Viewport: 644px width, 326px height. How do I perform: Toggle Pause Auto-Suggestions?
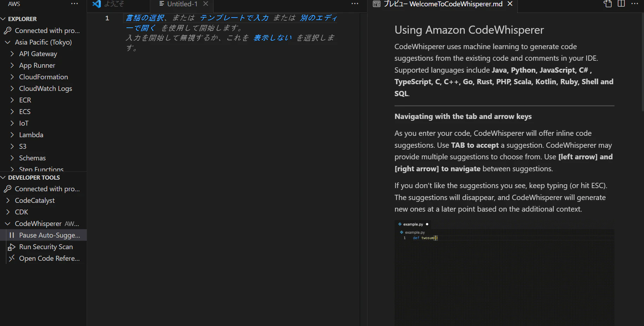[43, 235]
